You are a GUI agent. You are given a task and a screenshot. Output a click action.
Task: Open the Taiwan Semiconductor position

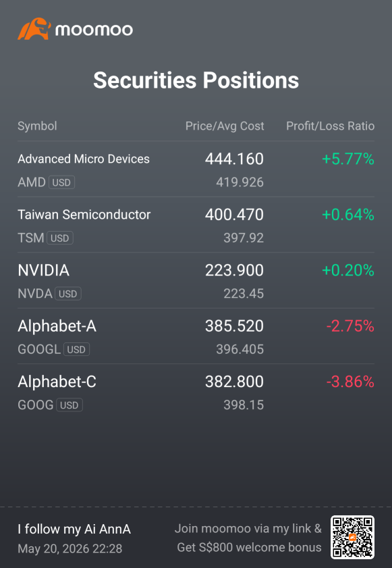(196, 225)
